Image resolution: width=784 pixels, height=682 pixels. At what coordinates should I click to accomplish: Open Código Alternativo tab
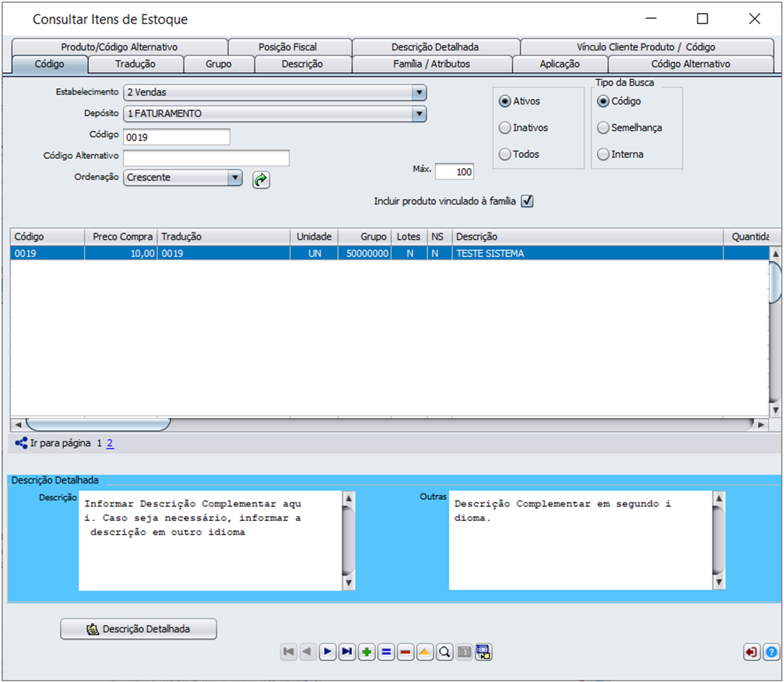690,64
